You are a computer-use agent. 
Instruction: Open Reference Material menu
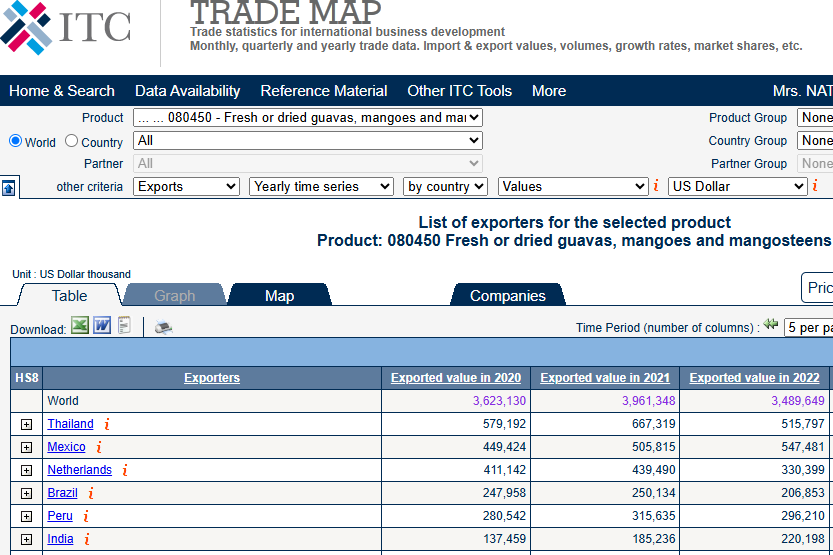click(324, 91)
